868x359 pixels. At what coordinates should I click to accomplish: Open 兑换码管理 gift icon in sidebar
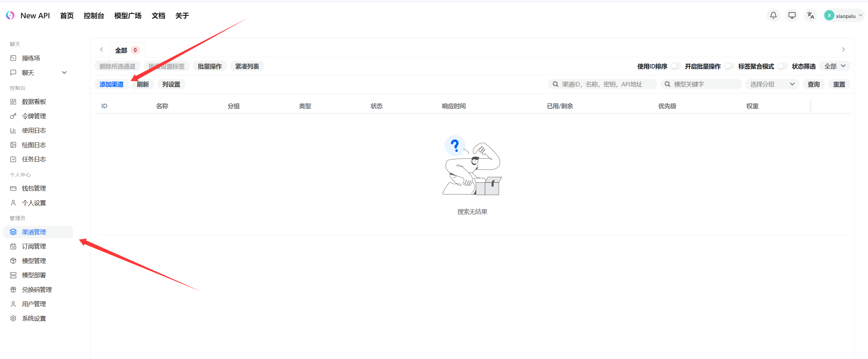pyautogui.click(x=13, y=290)
